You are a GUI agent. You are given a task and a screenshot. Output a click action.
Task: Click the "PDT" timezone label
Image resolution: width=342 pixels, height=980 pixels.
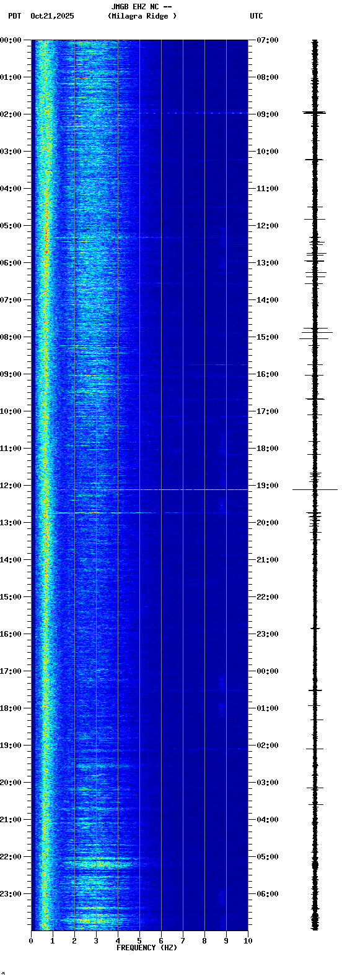coord(14,16)
